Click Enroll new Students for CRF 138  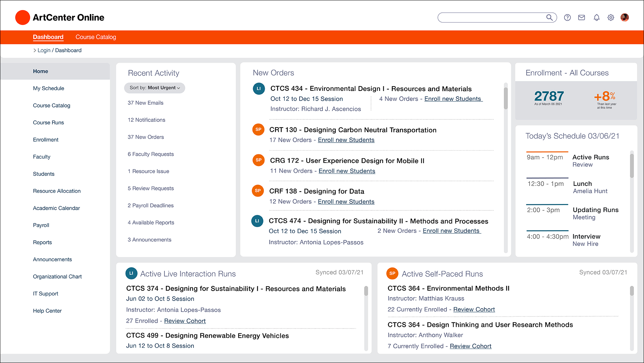pos(346,202)
